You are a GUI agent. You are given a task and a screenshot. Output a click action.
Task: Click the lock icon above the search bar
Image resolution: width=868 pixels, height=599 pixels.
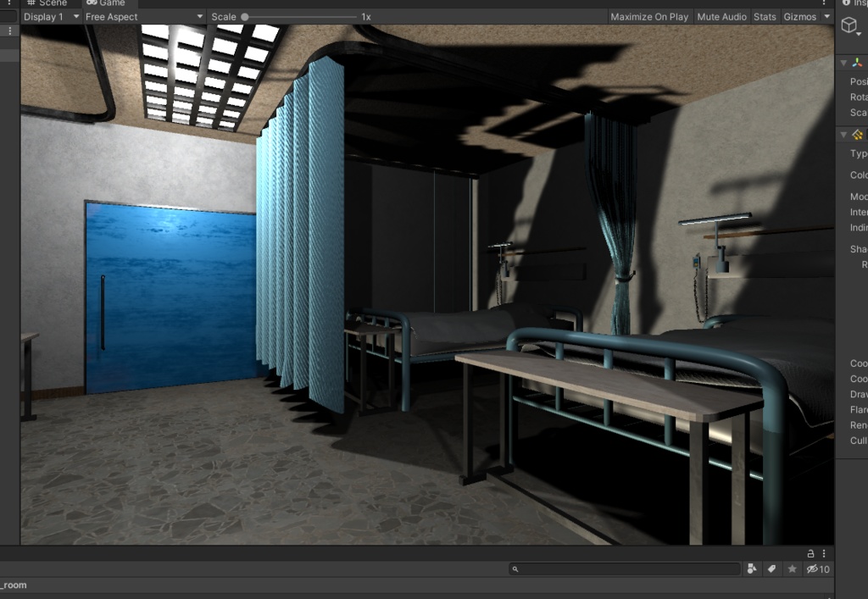[x=810, y=552]
